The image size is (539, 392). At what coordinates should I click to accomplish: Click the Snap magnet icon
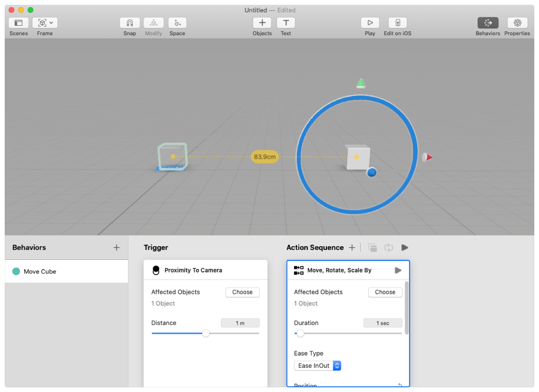130,23
